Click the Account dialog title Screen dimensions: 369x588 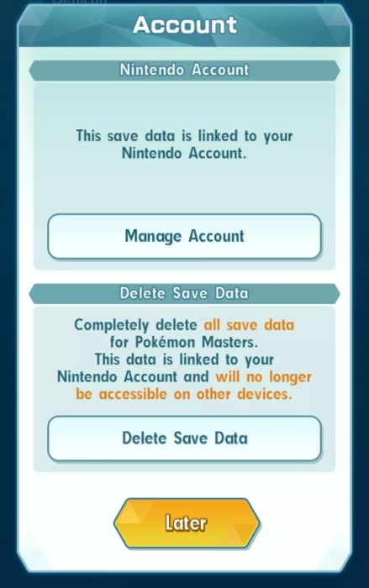(x=185, y=24)
